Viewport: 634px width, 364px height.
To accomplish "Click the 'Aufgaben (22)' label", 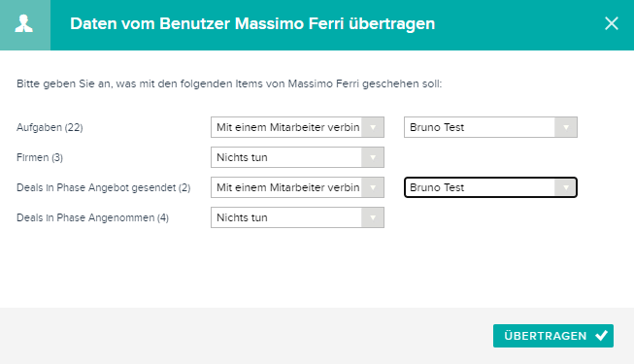I will pyautogui.click(x=50, y=127).
